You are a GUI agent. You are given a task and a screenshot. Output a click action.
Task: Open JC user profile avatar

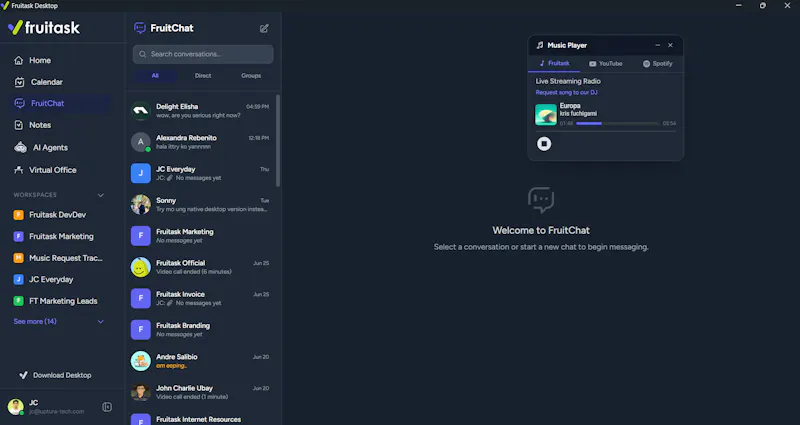click(x=15, y=407)
